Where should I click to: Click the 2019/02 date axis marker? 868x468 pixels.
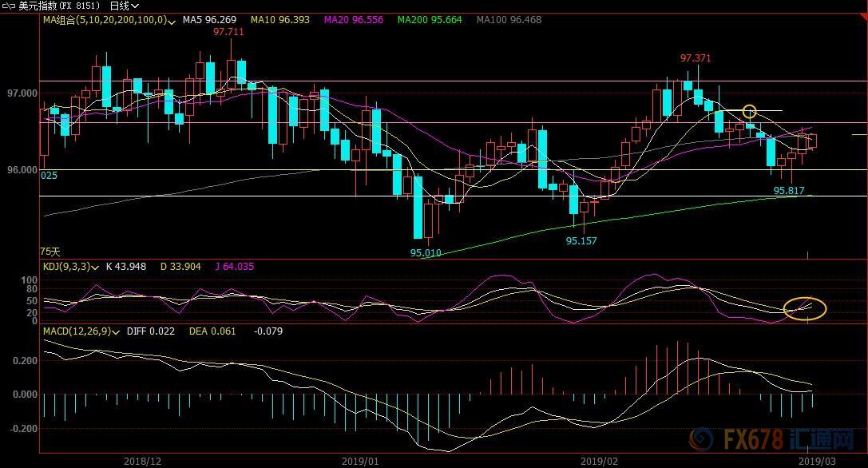pos(599,461)
